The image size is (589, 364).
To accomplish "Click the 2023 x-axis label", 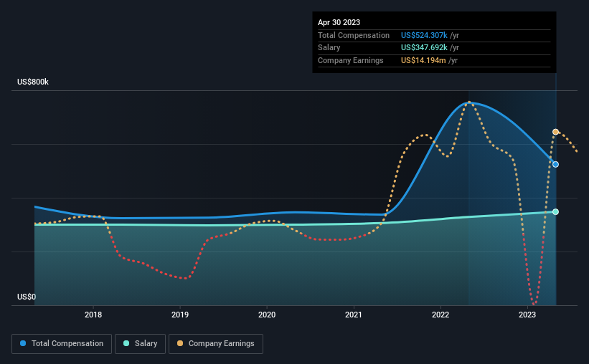I will coord(527,315).
